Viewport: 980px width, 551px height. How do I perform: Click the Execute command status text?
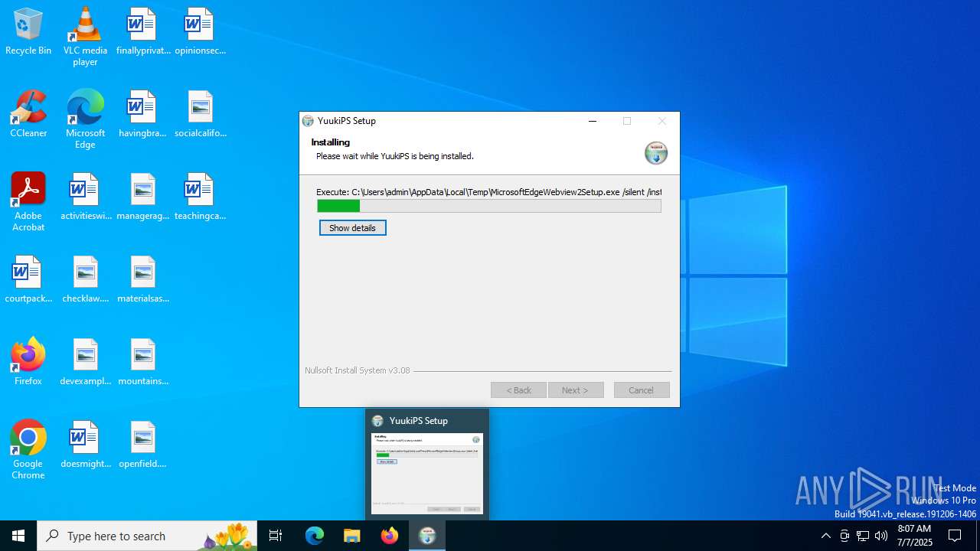pos(489,192)
